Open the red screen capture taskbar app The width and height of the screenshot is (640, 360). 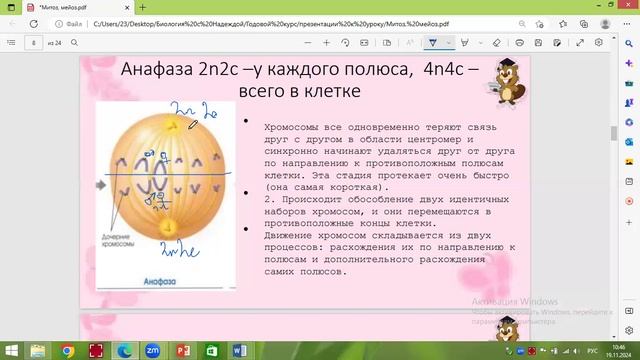(96, 351)
